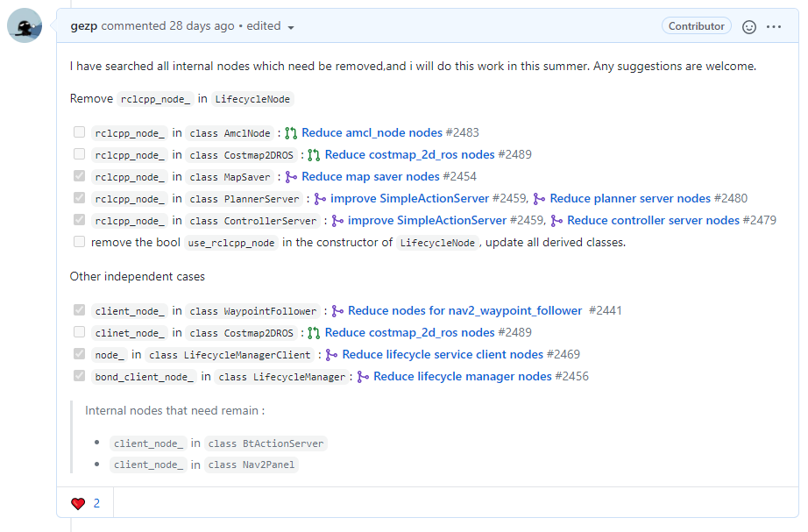Screen dimensions: 808x532
Task: Click open pull request icon for amcl_node
Action: tap(291, 133)
